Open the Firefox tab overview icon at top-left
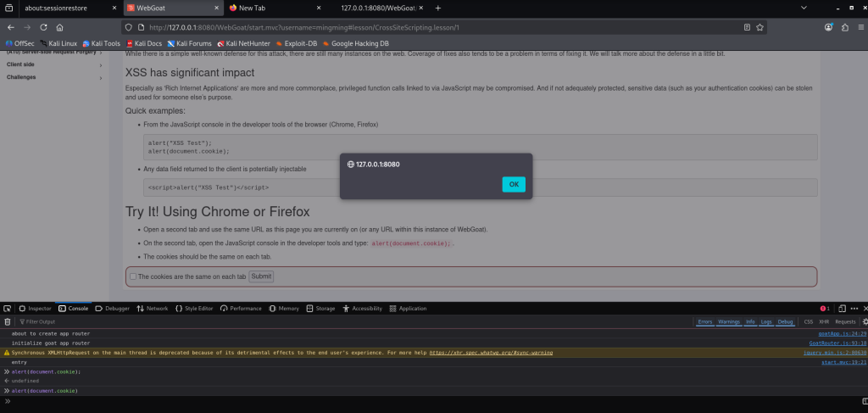 coord(8,8)
